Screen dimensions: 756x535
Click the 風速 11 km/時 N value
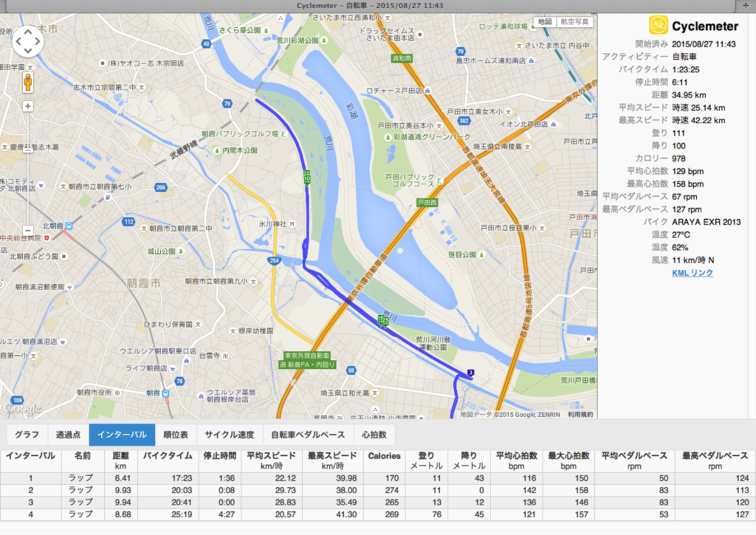693,260
